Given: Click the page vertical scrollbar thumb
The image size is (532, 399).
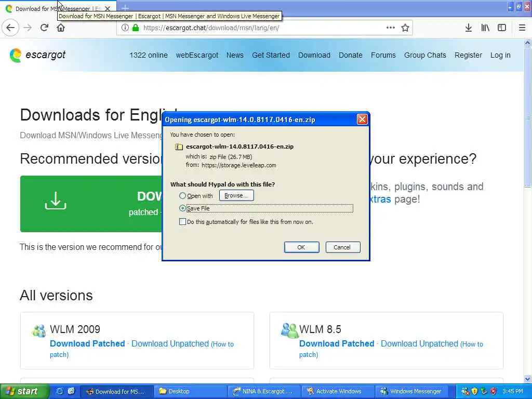Looking at the screenshot, I should [527, 117].
